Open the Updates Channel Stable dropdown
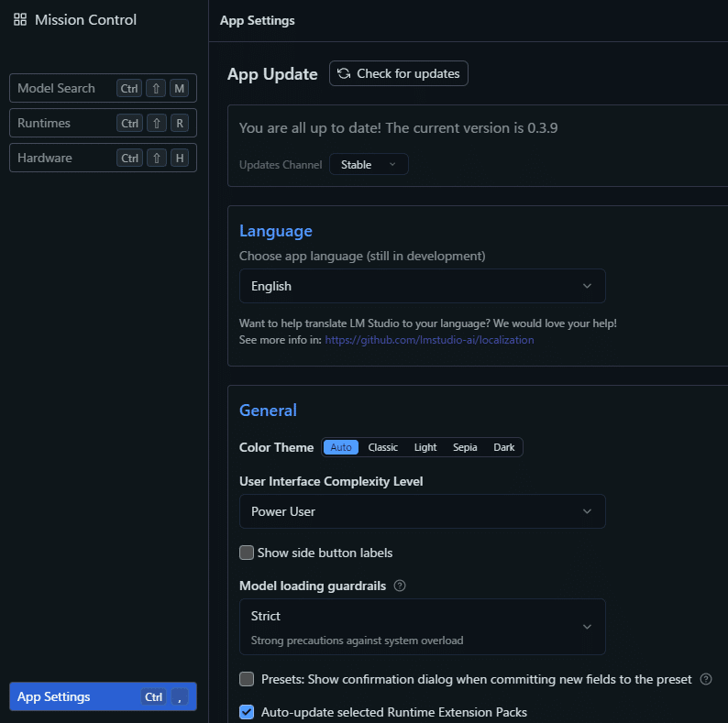 pos(369,164)
